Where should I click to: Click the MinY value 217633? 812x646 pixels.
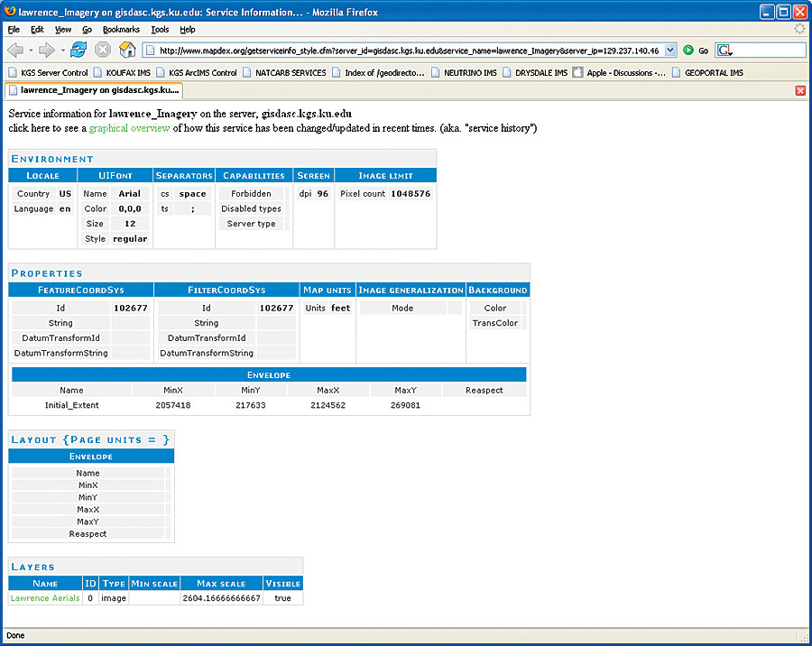251,405
